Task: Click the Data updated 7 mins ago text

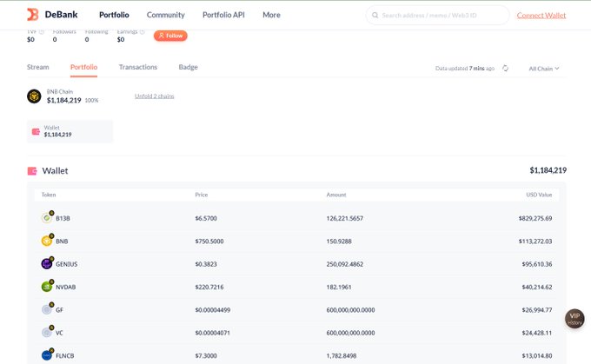Action: coord(465,69)
